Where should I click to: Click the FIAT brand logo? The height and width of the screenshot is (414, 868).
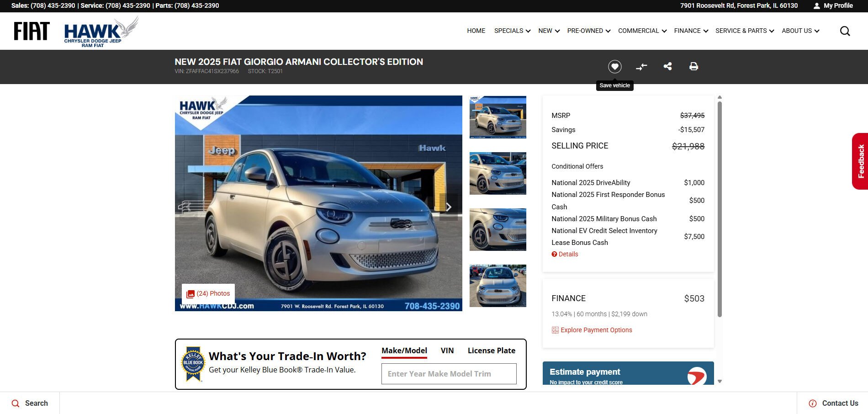pos(32,31)
